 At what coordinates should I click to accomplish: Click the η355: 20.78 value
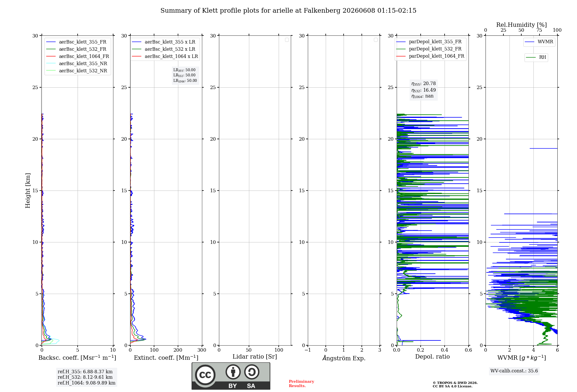click(424, 84)
